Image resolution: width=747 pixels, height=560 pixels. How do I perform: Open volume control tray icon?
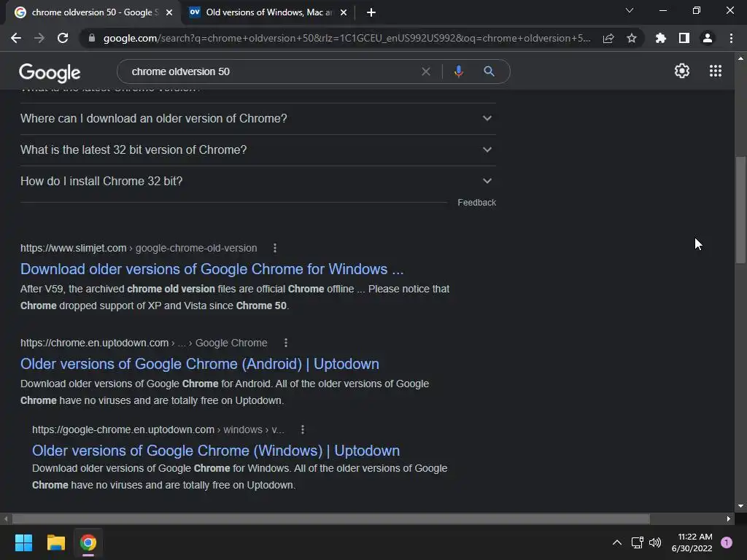click(x=656, y=542)
